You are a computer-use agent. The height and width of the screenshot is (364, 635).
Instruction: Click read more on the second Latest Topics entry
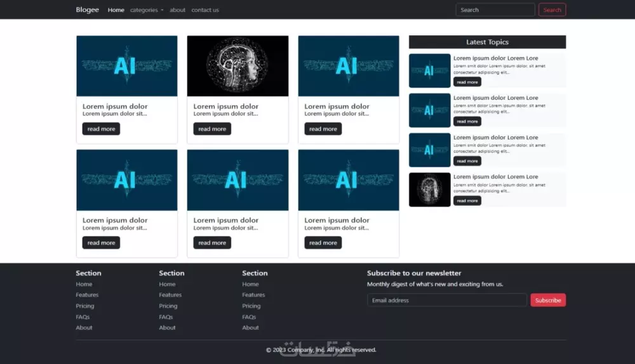click(x=467, y=121)
